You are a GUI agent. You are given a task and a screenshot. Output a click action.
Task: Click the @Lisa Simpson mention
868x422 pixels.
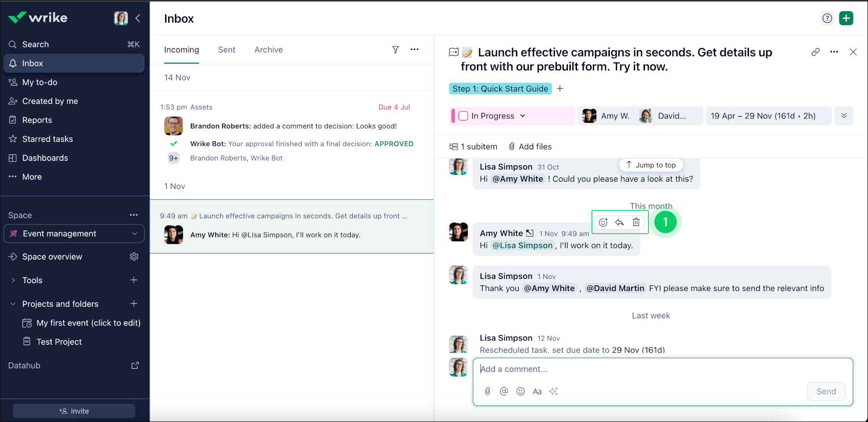coord(523,246)
